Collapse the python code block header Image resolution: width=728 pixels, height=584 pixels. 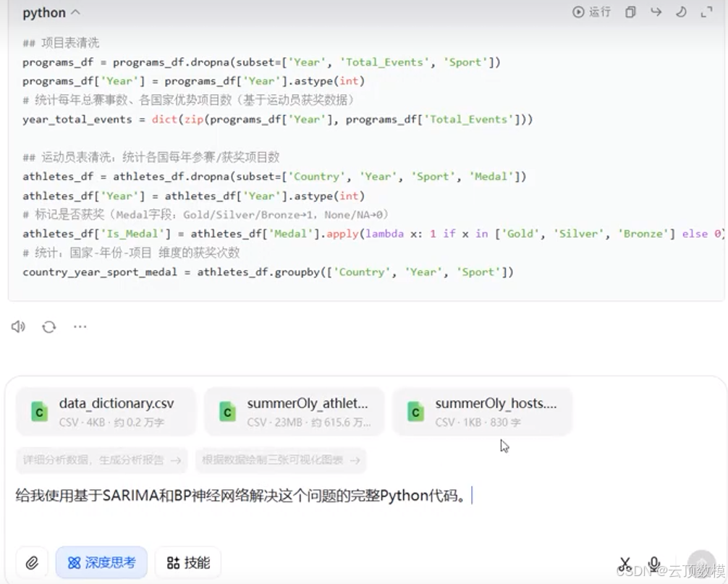[51, 13]
